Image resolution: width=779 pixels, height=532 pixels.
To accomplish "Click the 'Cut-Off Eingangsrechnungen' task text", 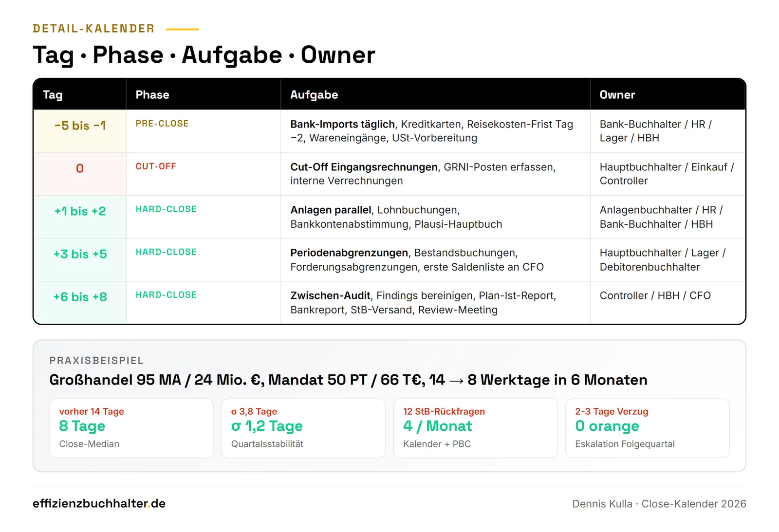I will click(364, 167).
